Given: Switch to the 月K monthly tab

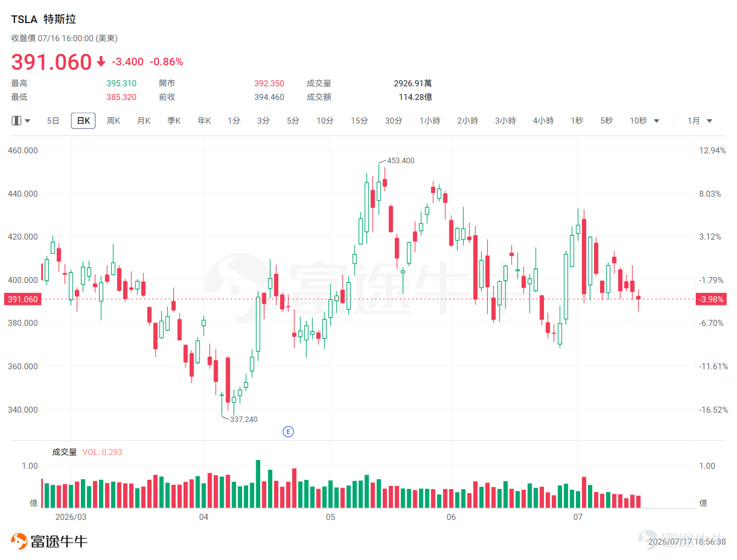Looking at the screenshot, I should tap(144, 120).
